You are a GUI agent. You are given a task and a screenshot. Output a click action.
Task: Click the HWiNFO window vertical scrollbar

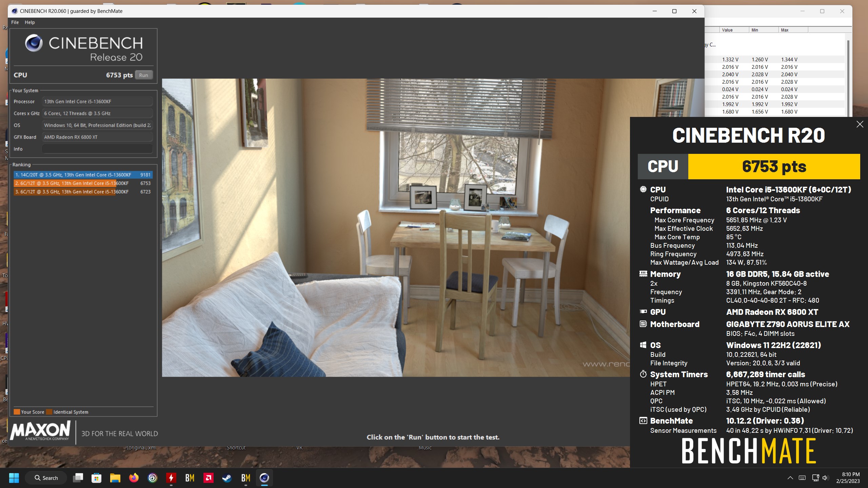[x=848, y=78]
